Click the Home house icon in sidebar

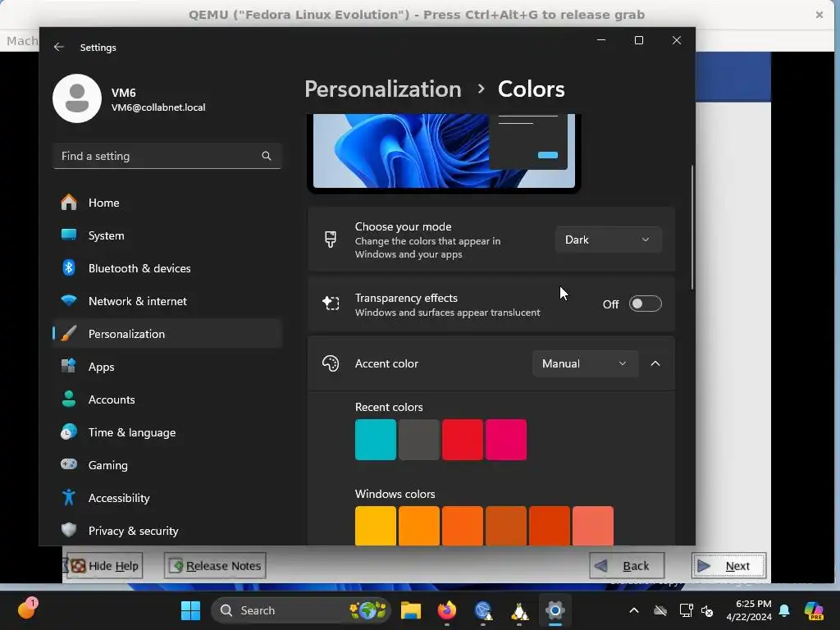(x=69, y=203)
